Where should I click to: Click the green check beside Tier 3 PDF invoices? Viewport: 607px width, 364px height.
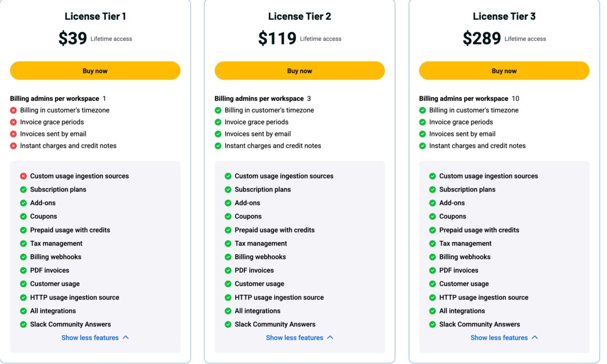433,270
